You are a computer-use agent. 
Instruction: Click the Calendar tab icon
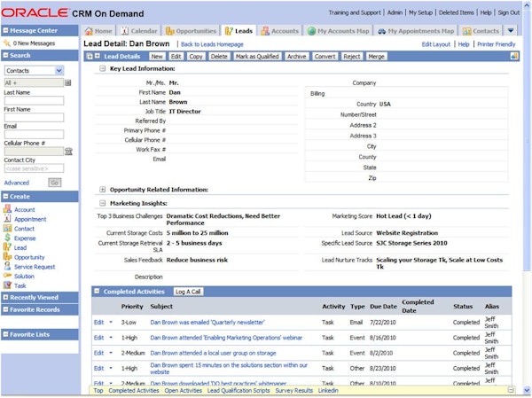coord(125,31)
